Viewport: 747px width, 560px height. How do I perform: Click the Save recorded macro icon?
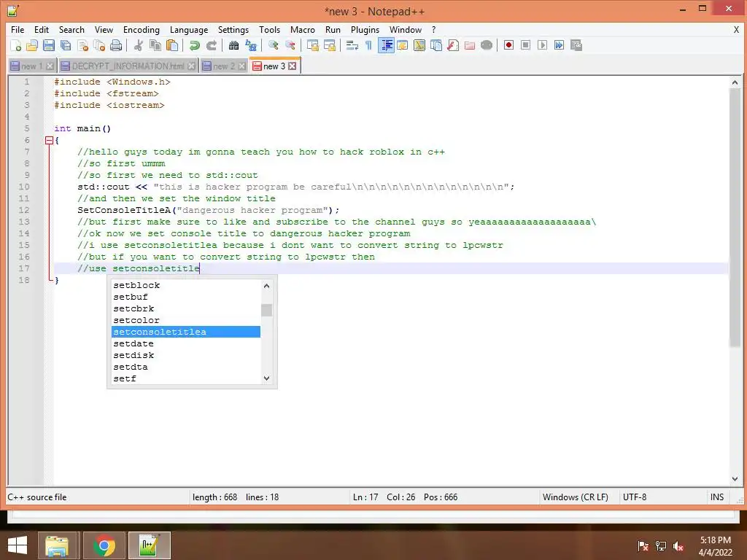pos(576,45)
